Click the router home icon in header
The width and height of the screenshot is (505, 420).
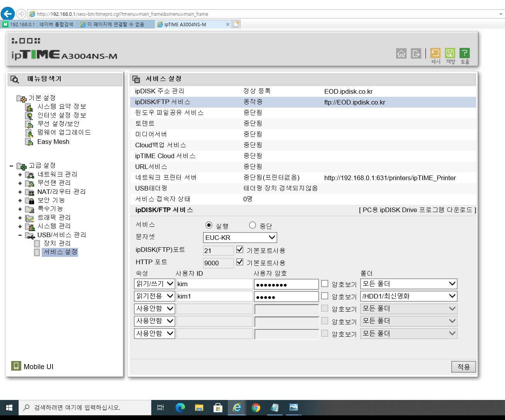click(x=402, y=54)
